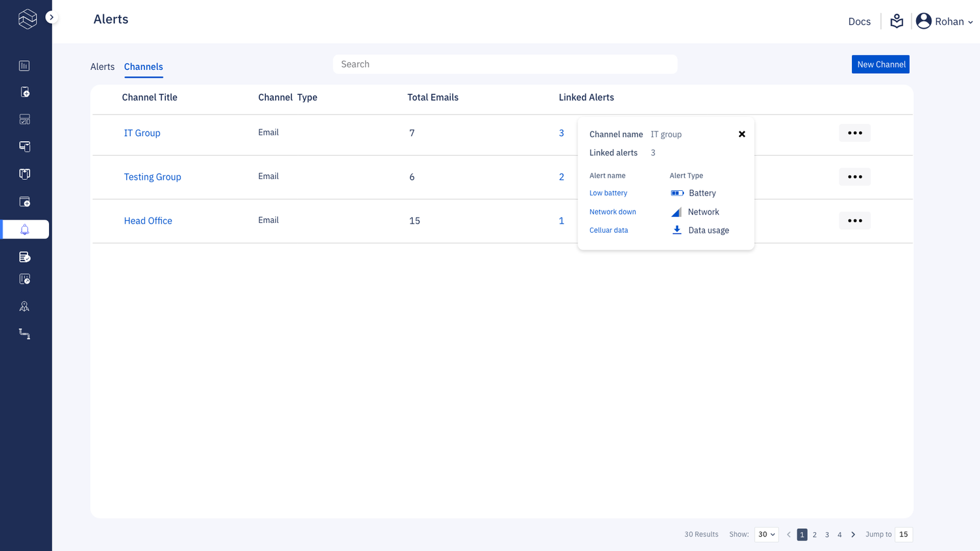Image resolution: width=980 pixels, height=551 pixels.
Task: Click the 30 Results text
Action: [x=701, y=534]
